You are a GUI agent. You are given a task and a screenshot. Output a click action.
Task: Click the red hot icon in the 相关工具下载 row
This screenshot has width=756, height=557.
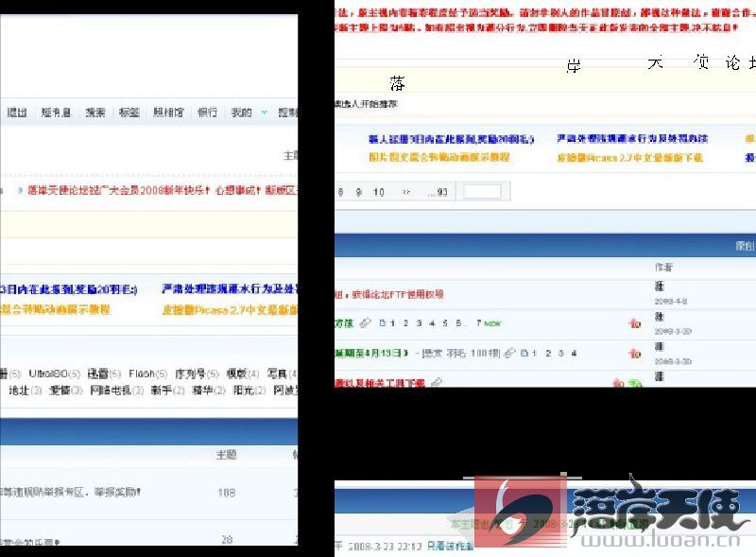[619, 383]
